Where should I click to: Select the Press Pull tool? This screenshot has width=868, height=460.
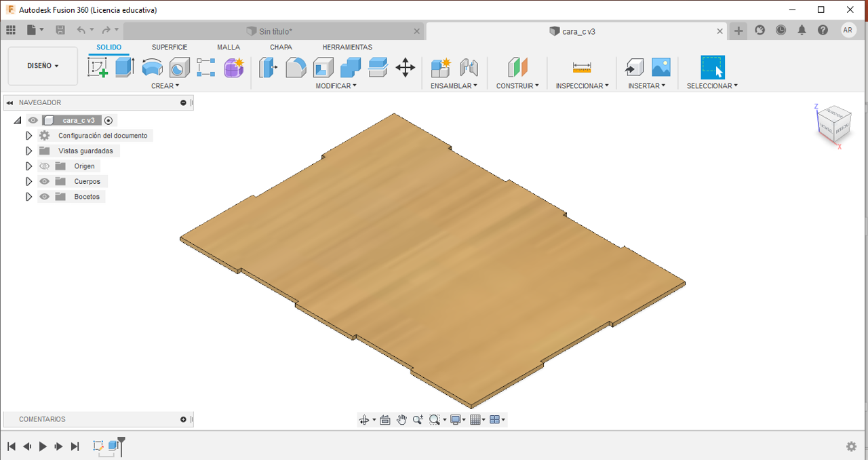click(269, 67)
